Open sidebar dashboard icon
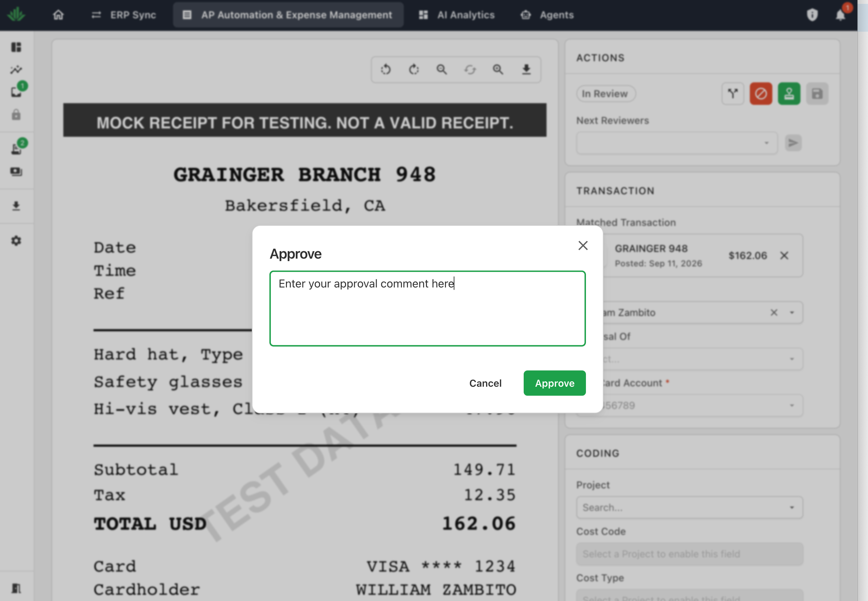Screen dimensions: 868x601 pyautogui.click(x=16, y=47)
